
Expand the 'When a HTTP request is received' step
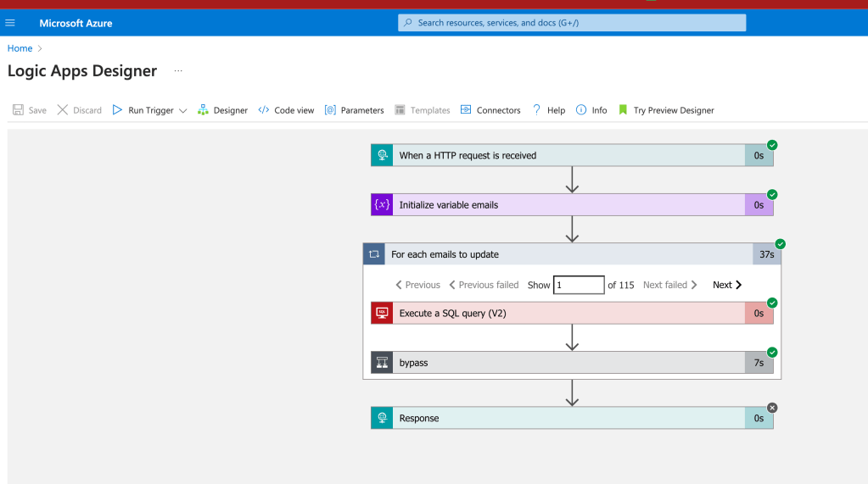tap(572, 155)
